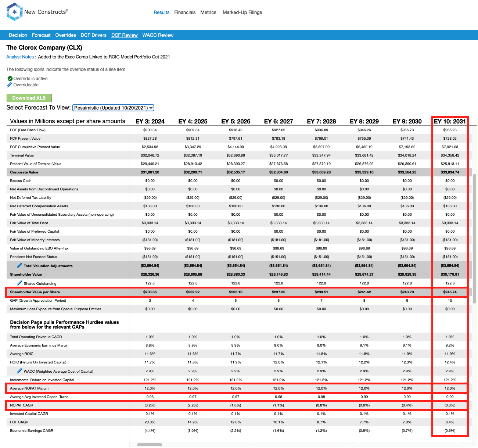Image resolution: width=478 pixels, height=448 pixels.
Task: Click the $7,921.63 FCF Cumulative Present Value cell
Action: (x=450, y=147)
